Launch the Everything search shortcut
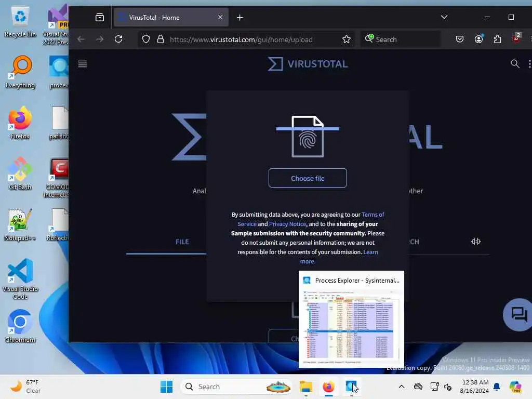 tap(20, 72)
